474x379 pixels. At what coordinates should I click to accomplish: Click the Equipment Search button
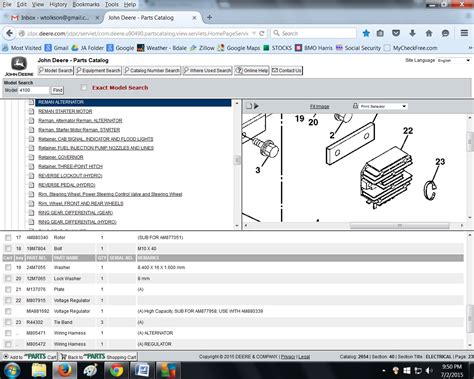(x=98, y=70)
